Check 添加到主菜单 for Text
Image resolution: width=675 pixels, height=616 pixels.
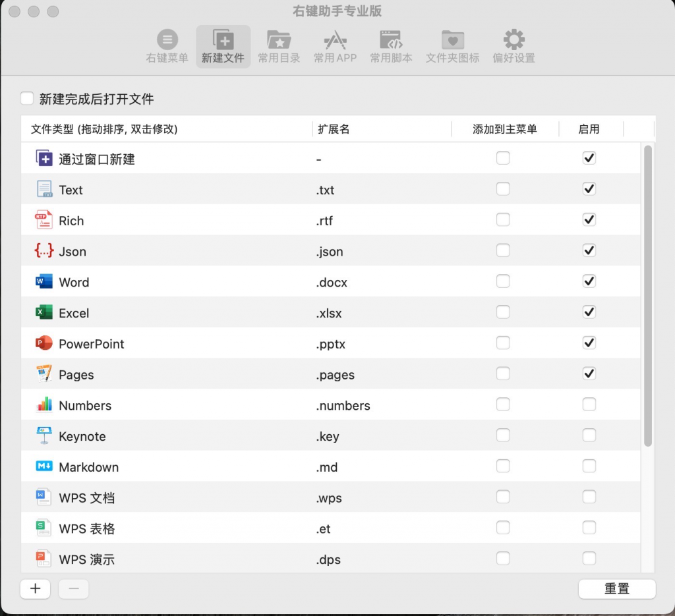[x=503, y=188]
